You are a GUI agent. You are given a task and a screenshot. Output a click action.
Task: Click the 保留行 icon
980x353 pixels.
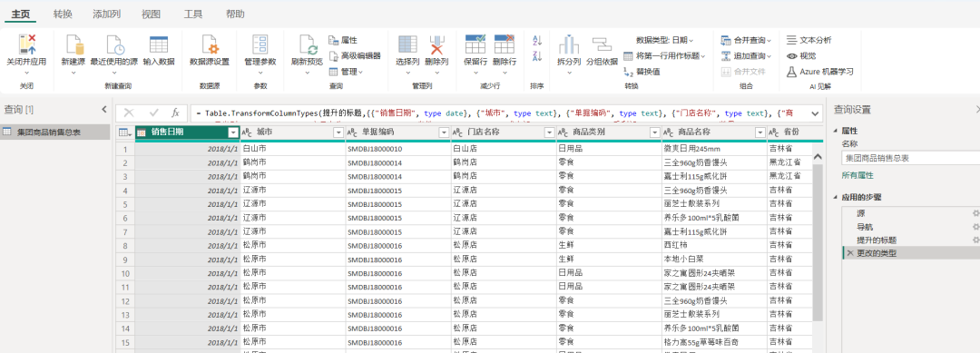(x=475, y=45)
